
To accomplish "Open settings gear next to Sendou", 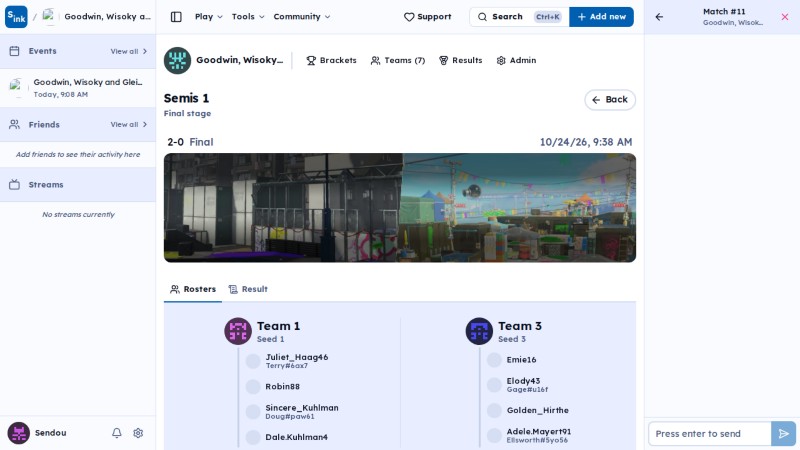I will coord(138,433).
